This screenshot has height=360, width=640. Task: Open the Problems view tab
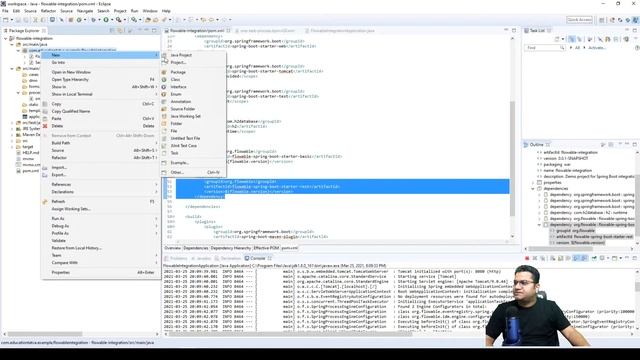click(x=178, y=258)
